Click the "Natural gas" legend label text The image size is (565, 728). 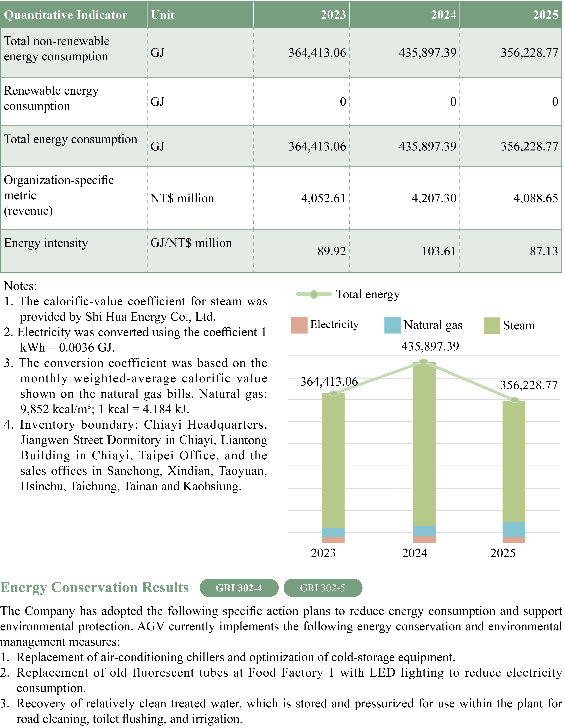coord(433,325)
